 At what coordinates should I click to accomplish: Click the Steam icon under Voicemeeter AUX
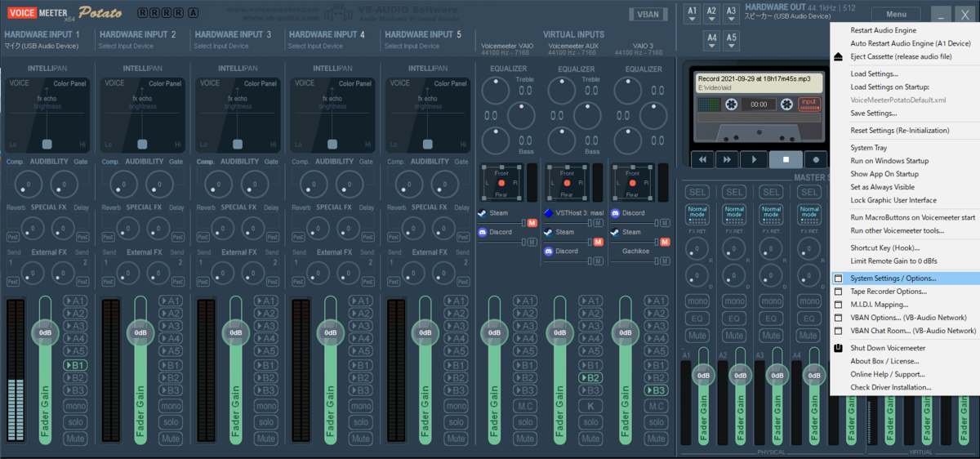click(x=548, y=232)
